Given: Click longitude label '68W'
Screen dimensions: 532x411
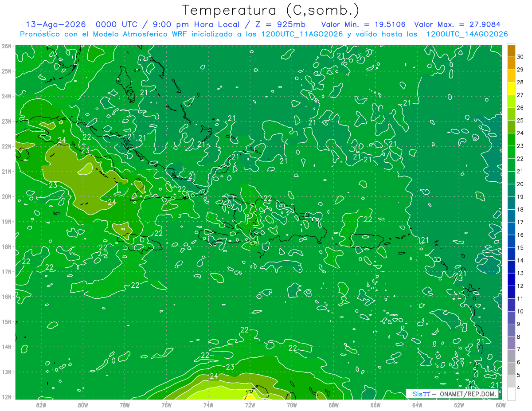Looking at the screenshot, I should pos(333,405).
